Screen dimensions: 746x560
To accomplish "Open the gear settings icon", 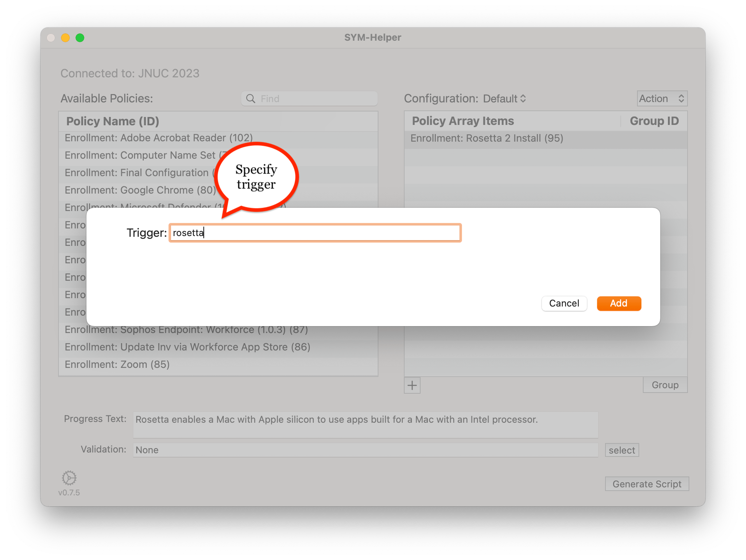I will (x=69, y=478).
